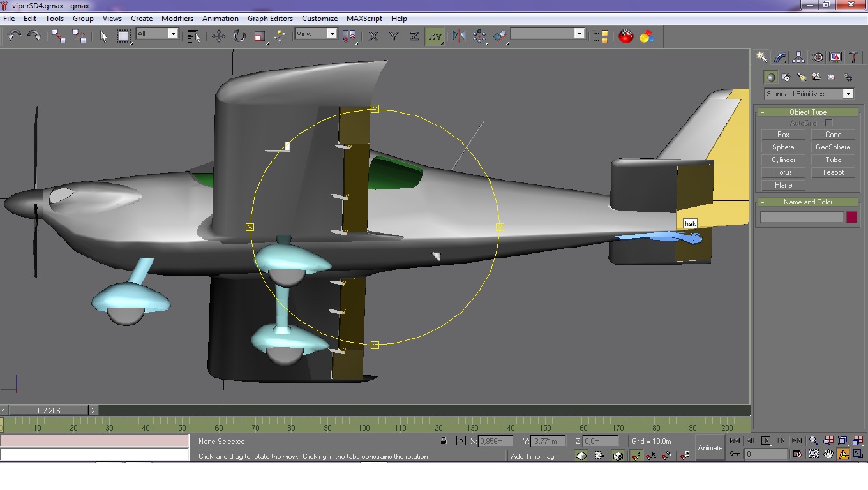The width and height of the screenshot is (868, 490).
Task: Open the Modifiers menu
Action: tap(177, 19)
